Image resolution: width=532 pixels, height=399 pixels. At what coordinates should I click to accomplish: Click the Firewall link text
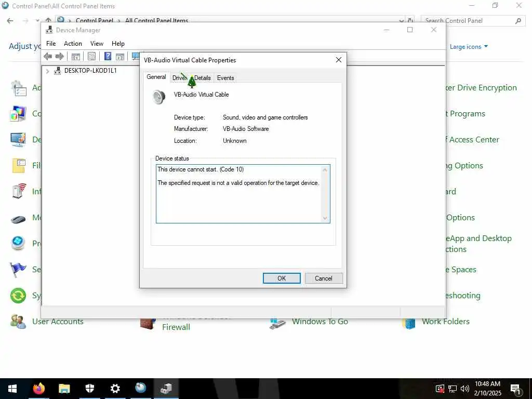pos(176,327)
